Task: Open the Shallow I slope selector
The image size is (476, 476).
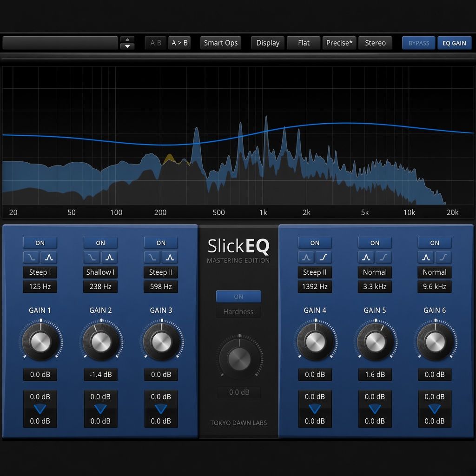Action: [100, 272]
